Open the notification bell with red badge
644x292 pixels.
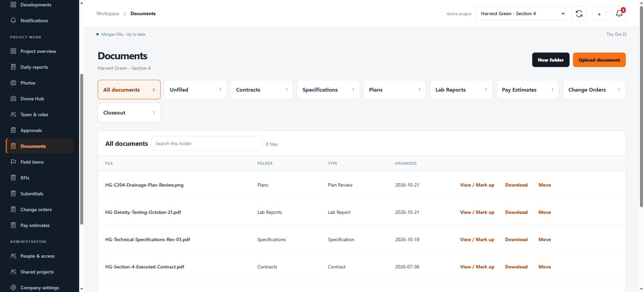pos(619,14)
